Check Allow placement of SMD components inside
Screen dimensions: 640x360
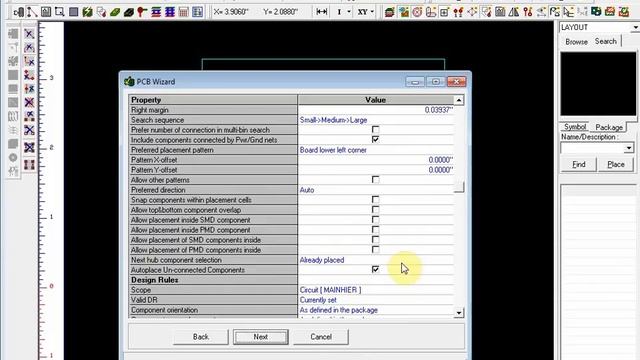pos(376,240)
